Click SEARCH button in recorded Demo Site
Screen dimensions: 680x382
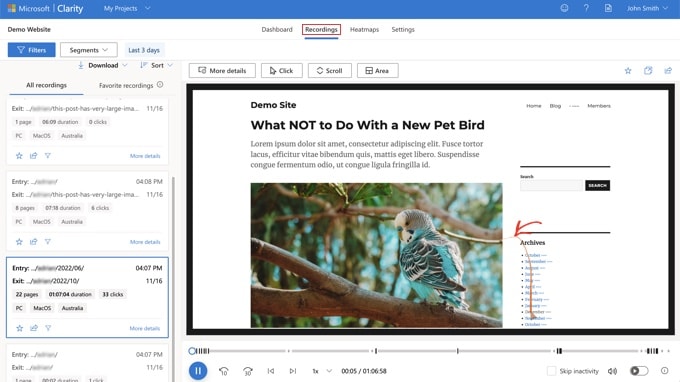[x=597, y=186]
